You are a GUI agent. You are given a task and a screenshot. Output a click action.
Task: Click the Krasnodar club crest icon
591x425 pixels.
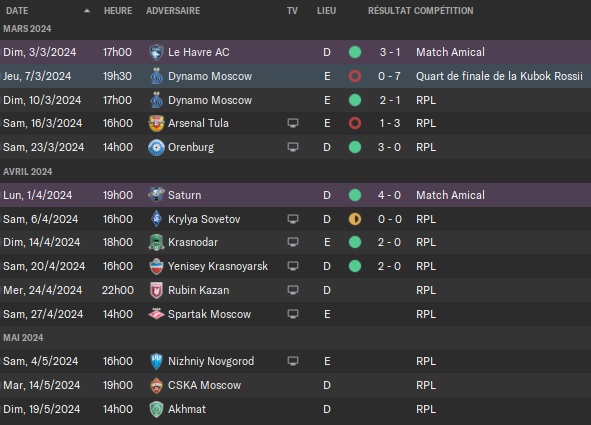click(x=156, y=242)
